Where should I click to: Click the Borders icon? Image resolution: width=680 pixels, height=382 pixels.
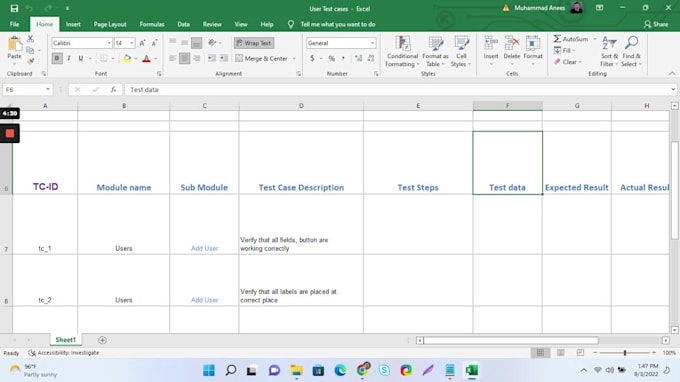click(x=103, y=58)
